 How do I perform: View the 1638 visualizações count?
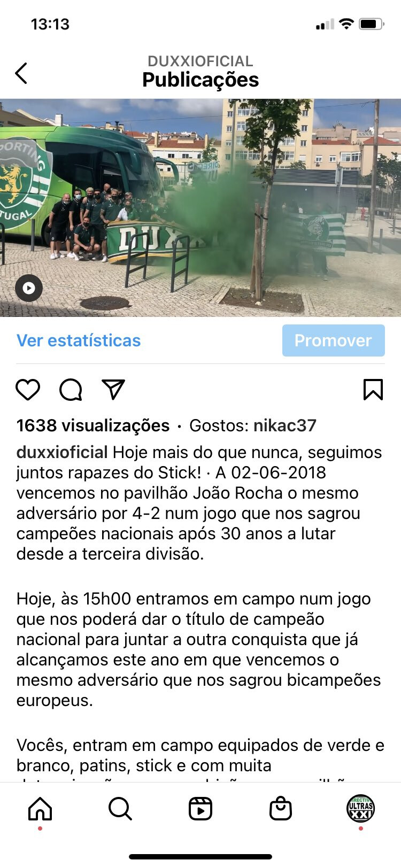click(x=93, y=425)
